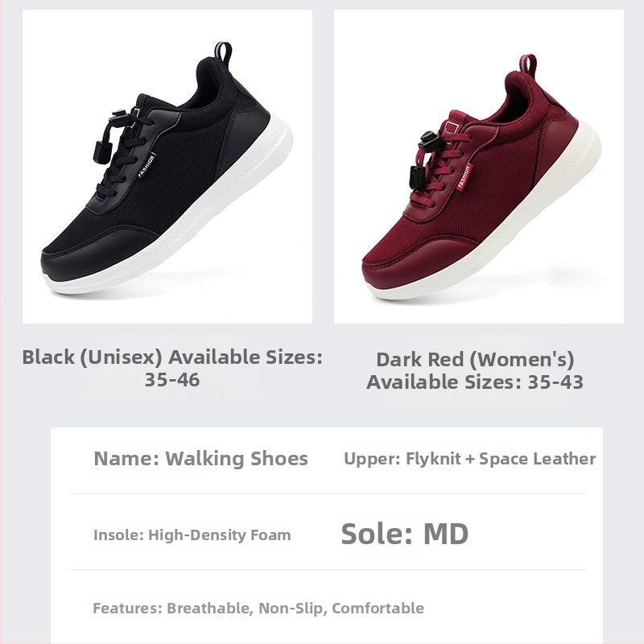This screenshot has width=644, height=644.
Task: Click the Dark Red (Women's) sizes text
Action: (x=475, y=370)
